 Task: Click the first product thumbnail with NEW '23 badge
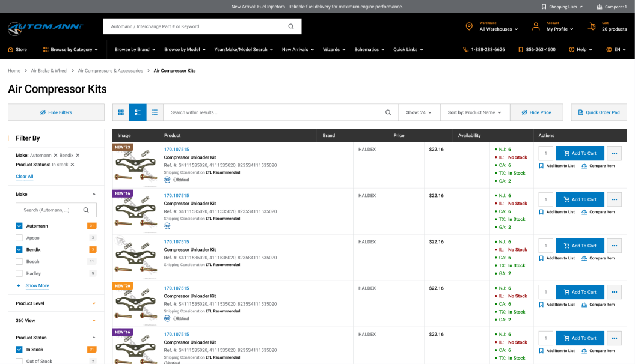(135, 165)
